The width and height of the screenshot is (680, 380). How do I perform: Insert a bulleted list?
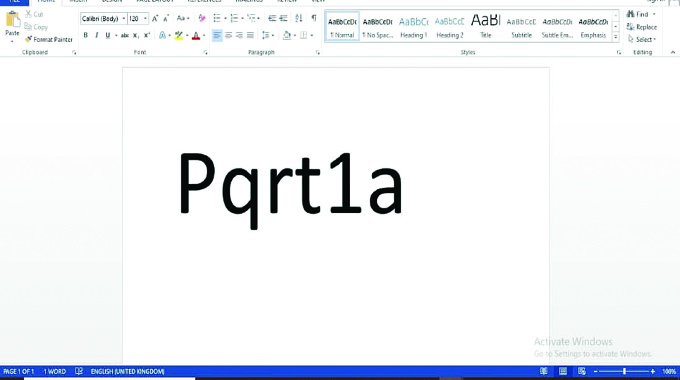click(x=217, y=18)
